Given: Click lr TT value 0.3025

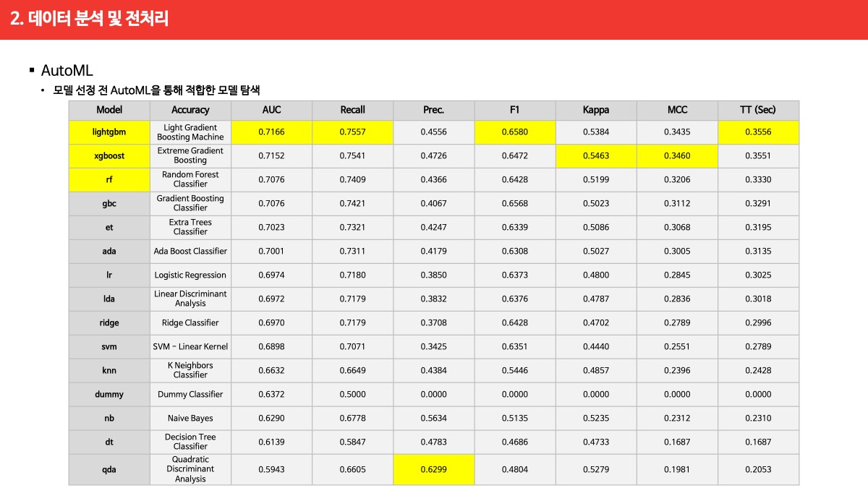Looking at the screenshot, I should point(758,275).
